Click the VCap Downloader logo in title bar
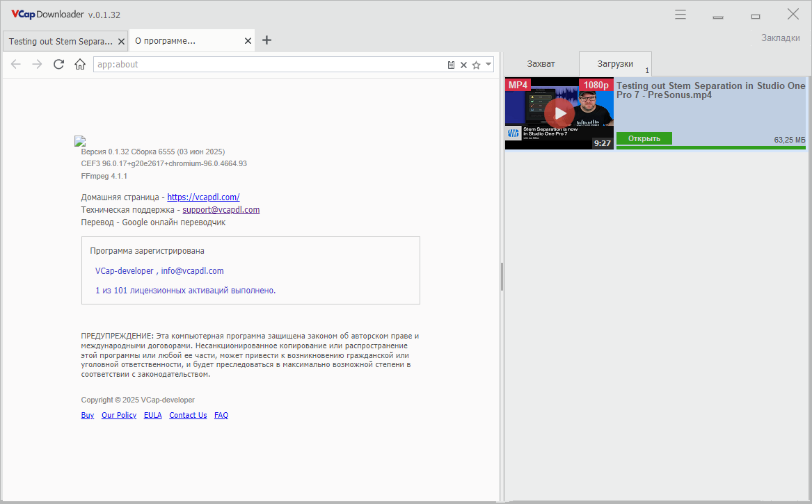The height and width of the screenshot is (504, 812). click(x=47, y=15)
